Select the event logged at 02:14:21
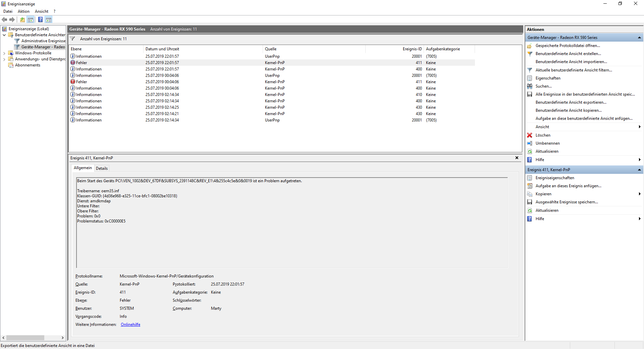 click(272, 114)
